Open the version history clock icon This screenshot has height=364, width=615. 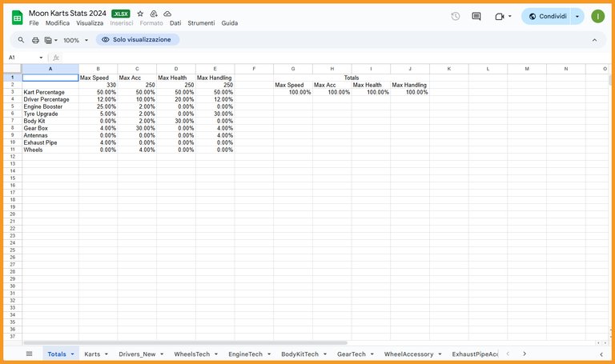(x=456, y=17)
